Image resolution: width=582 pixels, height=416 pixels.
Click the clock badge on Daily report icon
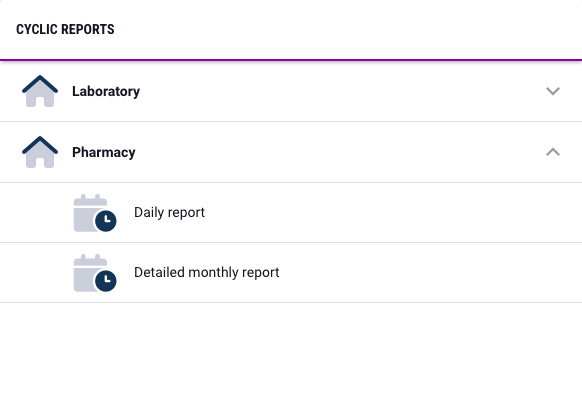pyautogui.click(x=106, y=221)
